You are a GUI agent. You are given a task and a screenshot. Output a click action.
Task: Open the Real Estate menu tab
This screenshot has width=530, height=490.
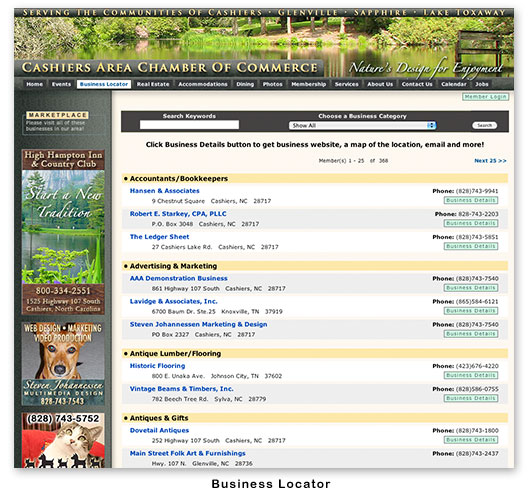pyautogui.click(x=153, y=84)
